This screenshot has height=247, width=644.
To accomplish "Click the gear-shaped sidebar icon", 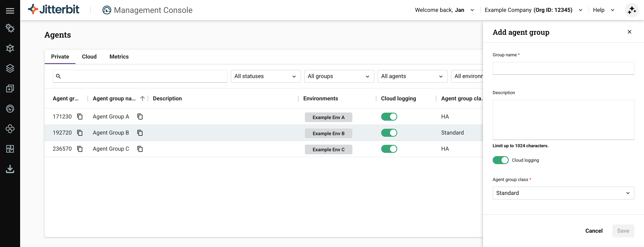I will 10,28.
